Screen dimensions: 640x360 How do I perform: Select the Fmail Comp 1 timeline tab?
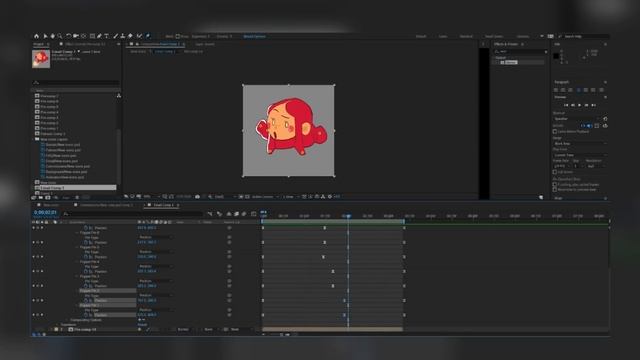163,205
